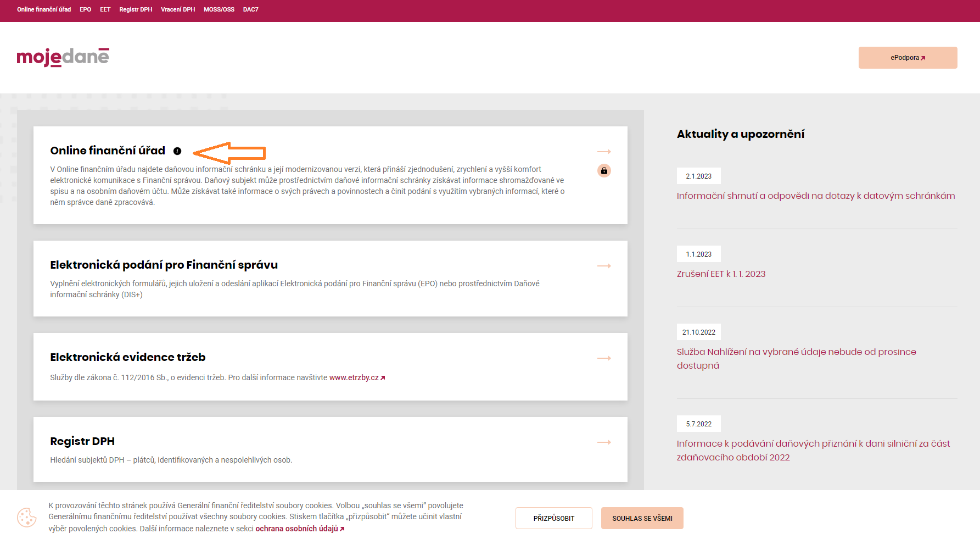Open Online finanční úřad in top menu
Image resolution: width=980 pixels, height=539 pixels.
click(44, 9)
